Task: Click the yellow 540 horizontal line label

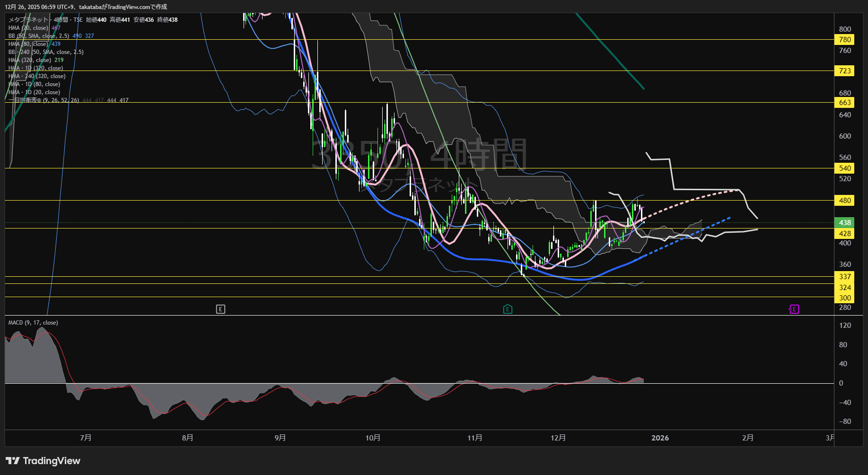Action: 845,168
